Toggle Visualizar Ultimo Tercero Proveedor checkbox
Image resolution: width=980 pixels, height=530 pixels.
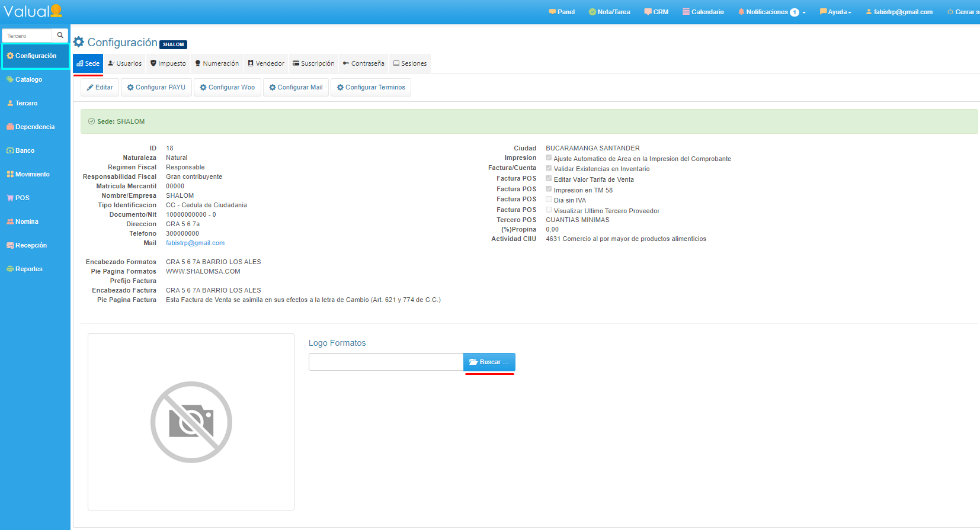click(549, 210)
